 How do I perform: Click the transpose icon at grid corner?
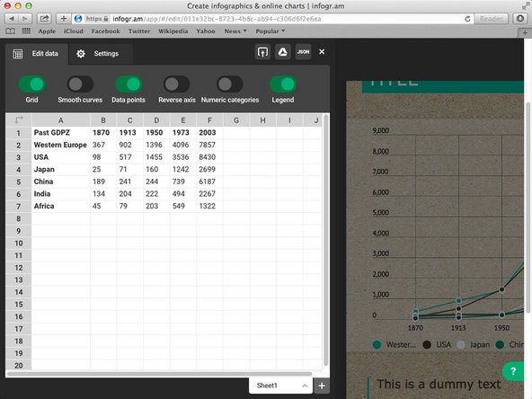click(19, 120)
